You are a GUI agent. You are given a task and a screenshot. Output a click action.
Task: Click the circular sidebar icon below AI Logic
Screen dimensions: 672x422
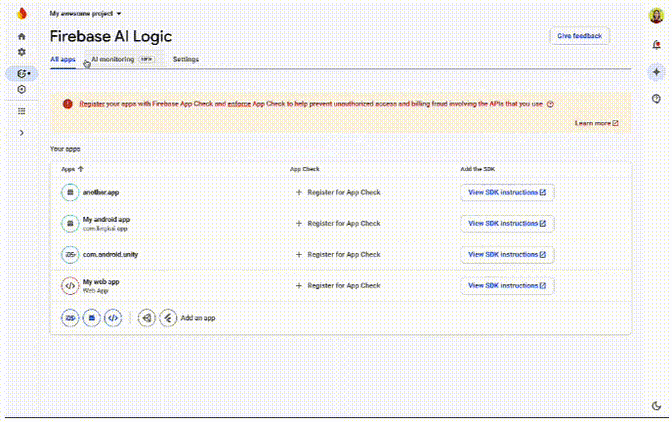[x=22, y=89]
